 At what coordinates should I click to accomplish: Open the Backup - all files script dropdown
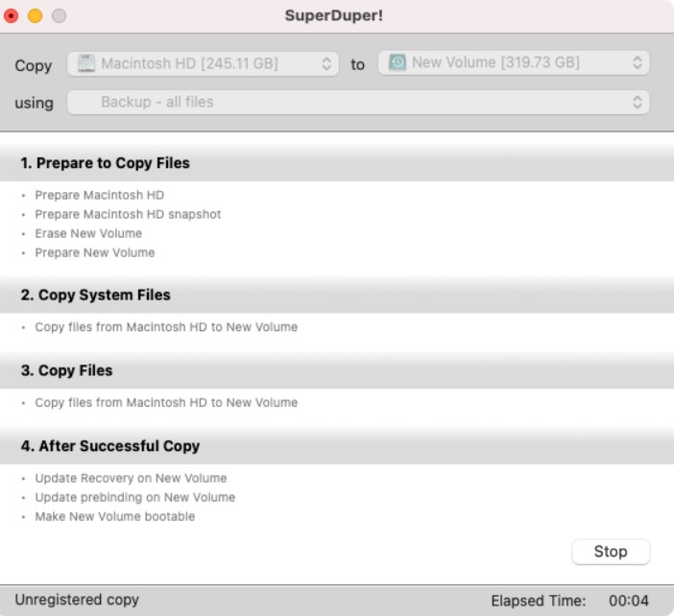[x=358, y=103]
